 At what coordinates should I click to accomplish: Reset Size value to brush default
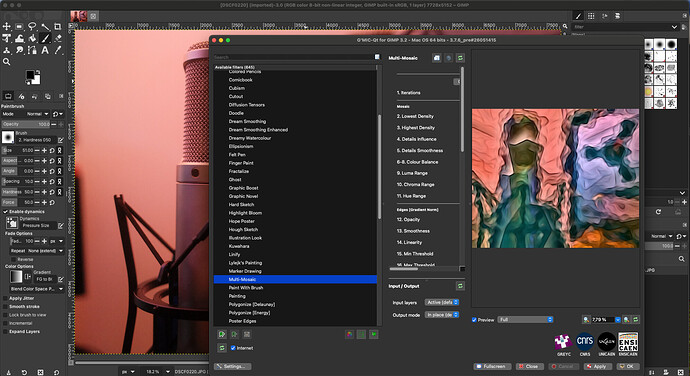(52, 150)
